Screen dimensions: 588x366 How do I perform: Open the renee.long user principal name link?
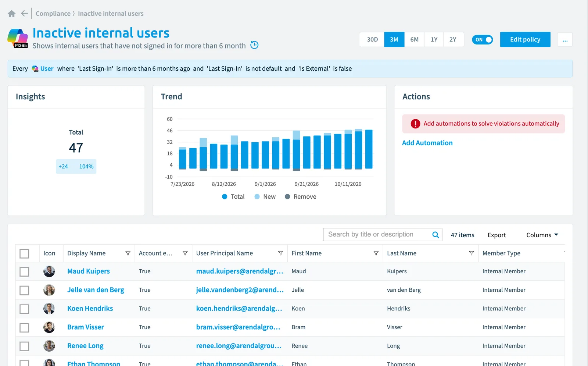point(239,346)
